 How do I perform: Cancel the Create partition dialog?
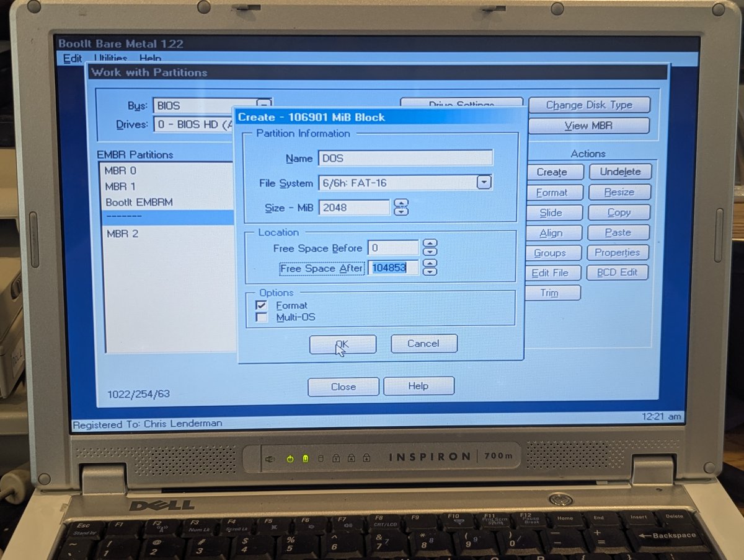click(423, 343)
